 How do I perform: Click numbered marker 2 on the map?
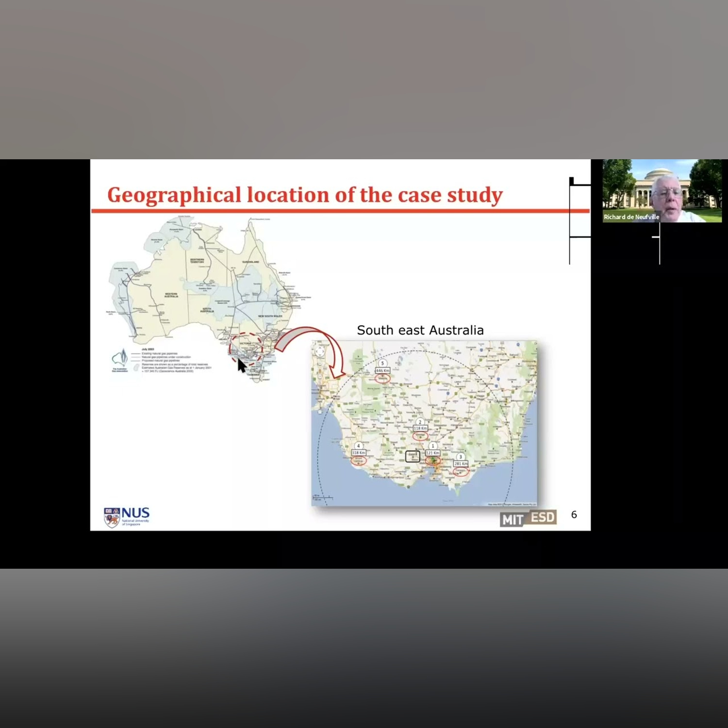tap(420, 422)
